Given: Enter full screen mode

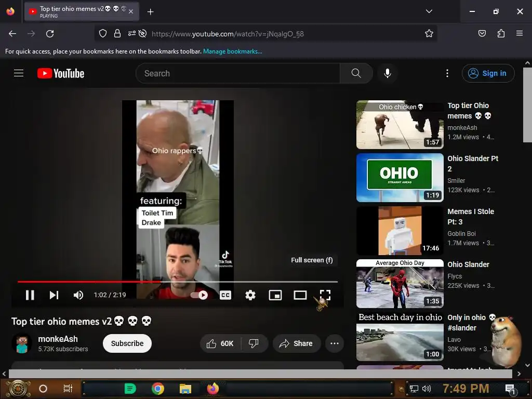Looking at the screenshot, I should 325,295.
